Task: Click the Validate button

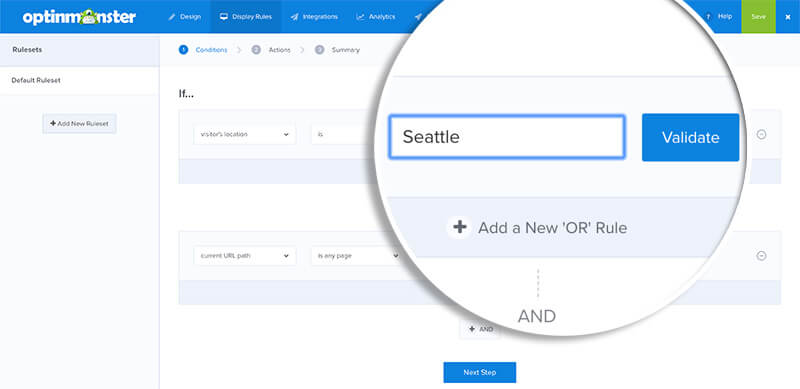Action: 690,137
